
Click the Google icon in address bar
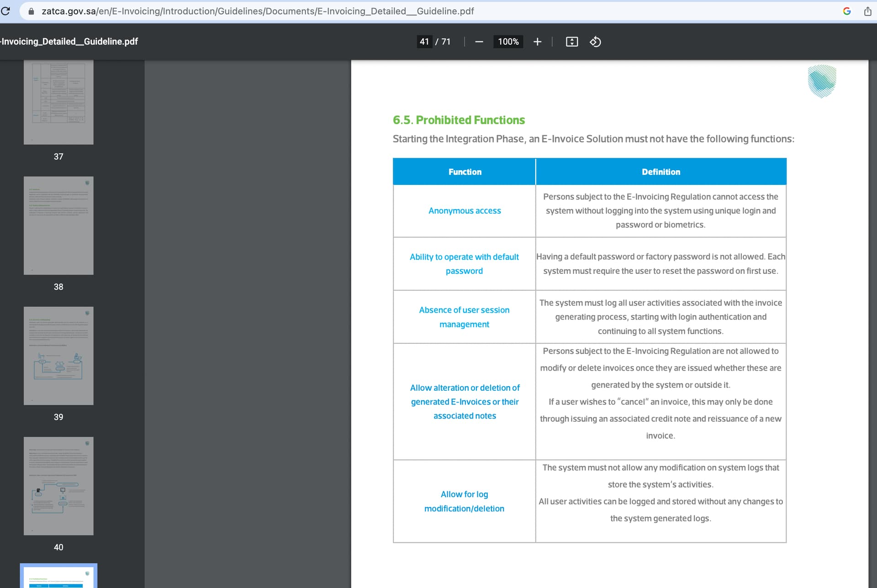[x=846, y=11]
